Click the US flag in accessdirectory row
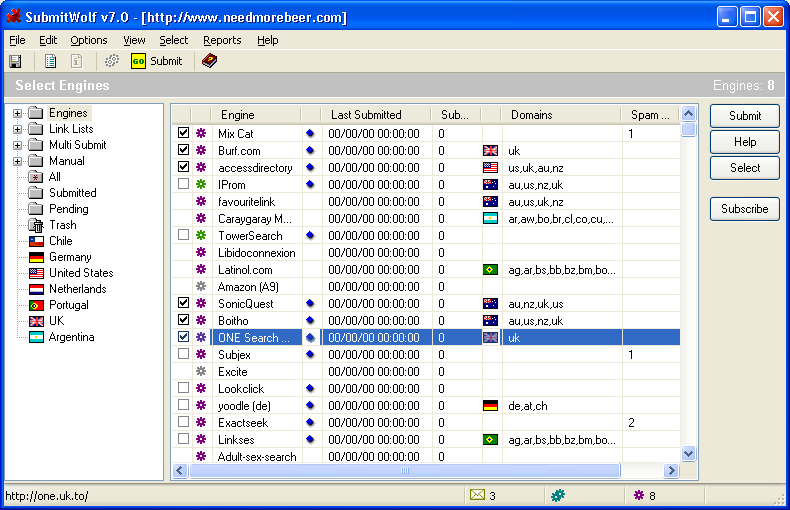The width and height of the screenshot is (790, 510). click(490, 168)
